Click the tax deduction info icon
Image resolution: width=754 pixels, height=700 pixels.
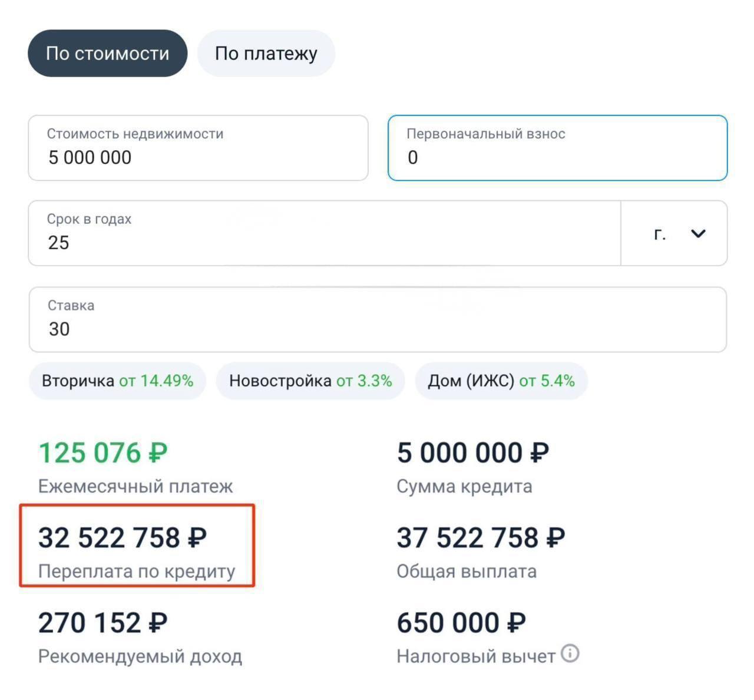(570, 653)
